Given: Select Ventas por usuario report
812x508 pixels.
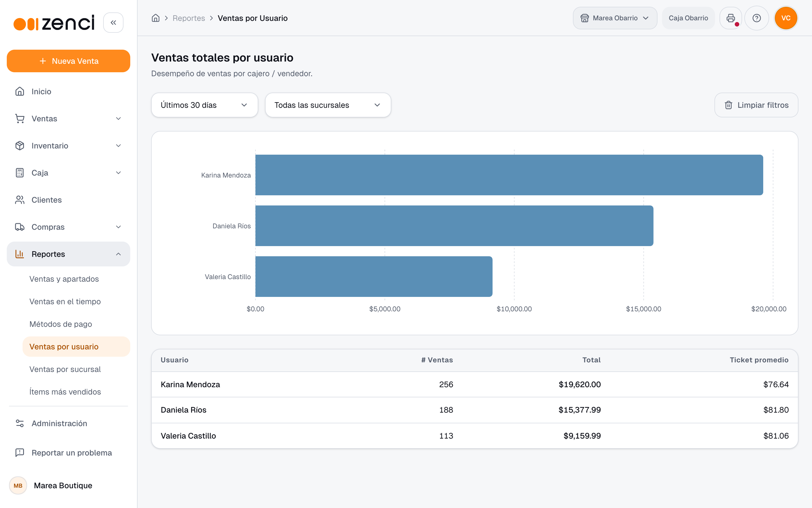Looking at the screenshot, I should point(76,347).
